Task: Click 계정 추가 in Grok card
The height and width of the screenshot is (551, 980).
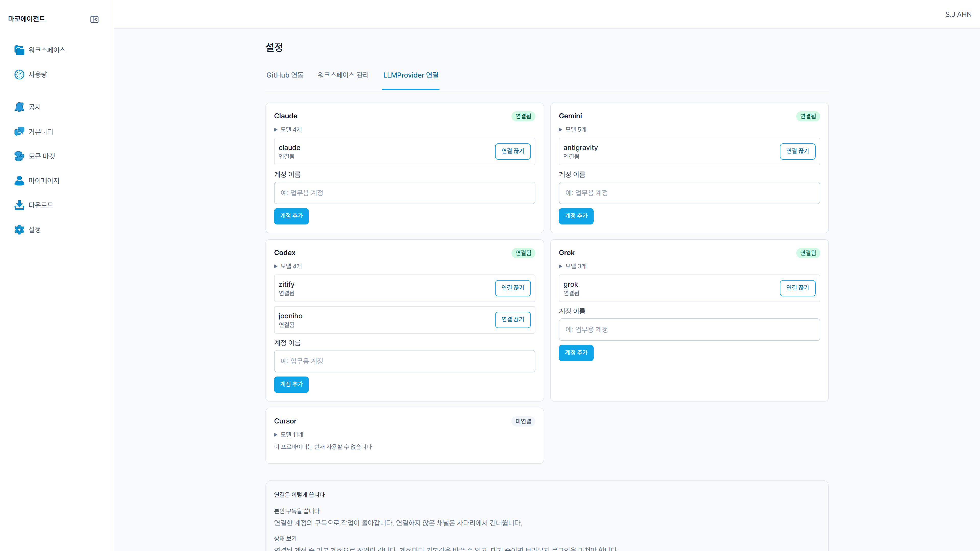Action: click(576, 353)
